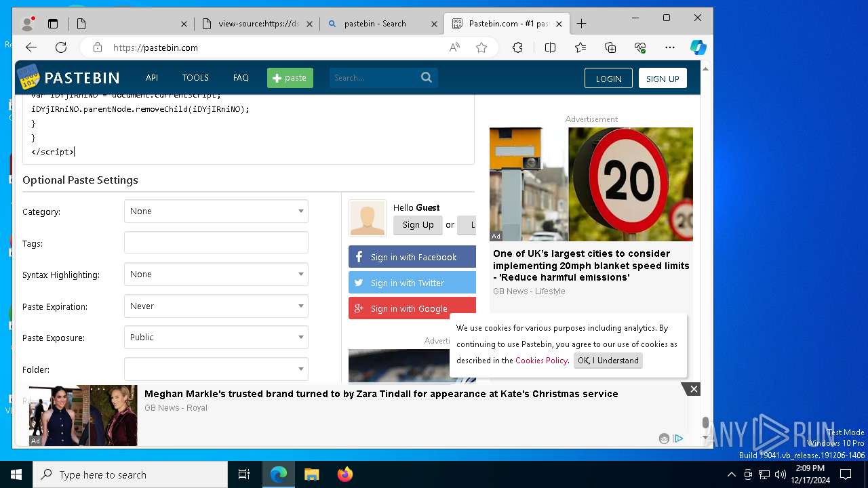This screenshot has width=868, height=488.
Task: Open the clock and date flyout
Action: tap(810, 474)
